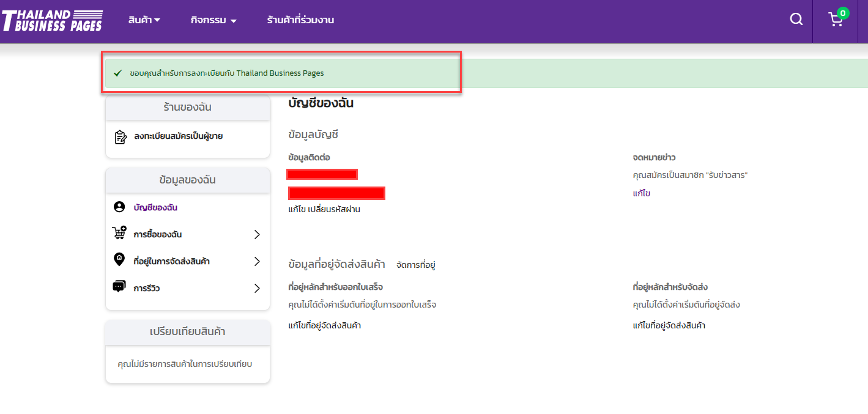Click แก้ไข under the จดหมายข่าว section

(x=641, y=193)
